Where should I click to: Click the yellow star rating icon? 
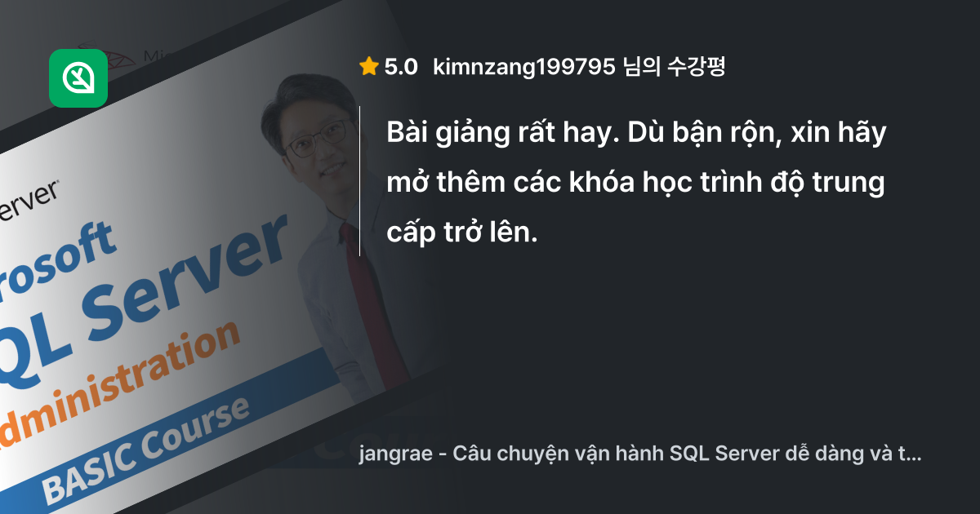tap(368, 67)
